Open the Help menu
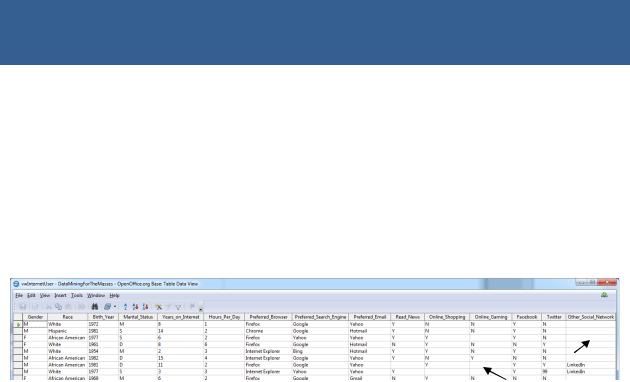The height and width of the screenshot is (382, 630). click(x=115, y=295)
